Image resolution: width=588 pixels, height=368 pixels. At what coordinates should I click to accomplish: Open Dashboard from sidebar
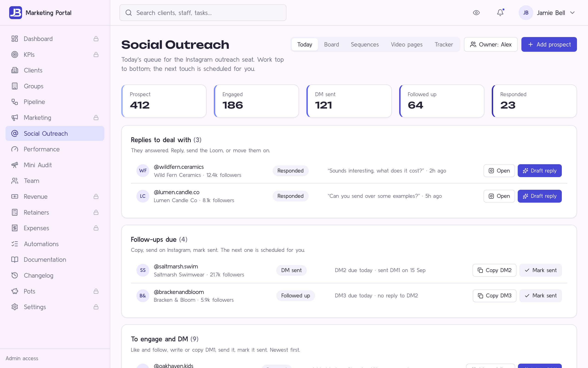click(x=55, y=39)
